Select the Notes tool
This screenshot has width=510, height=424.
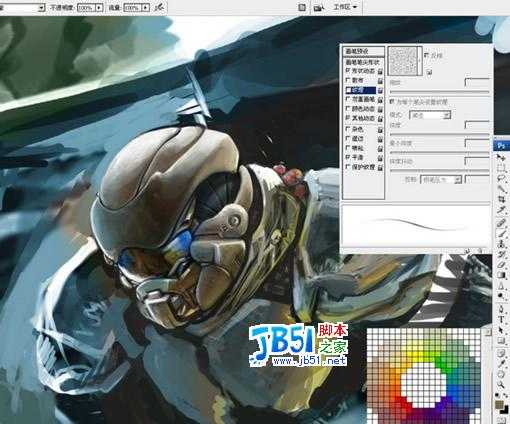(x=502, y=353)
